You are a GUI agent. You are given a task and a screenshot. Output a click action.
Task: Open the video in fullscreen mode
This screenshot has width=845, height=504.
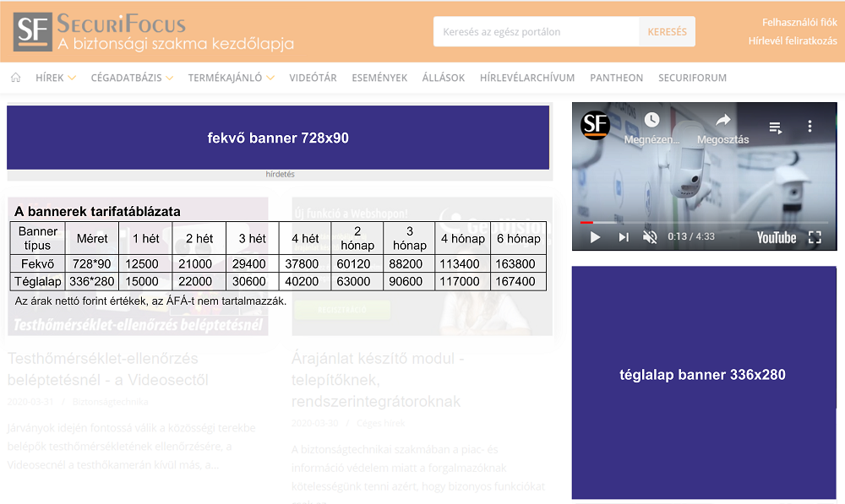point(815,237)
